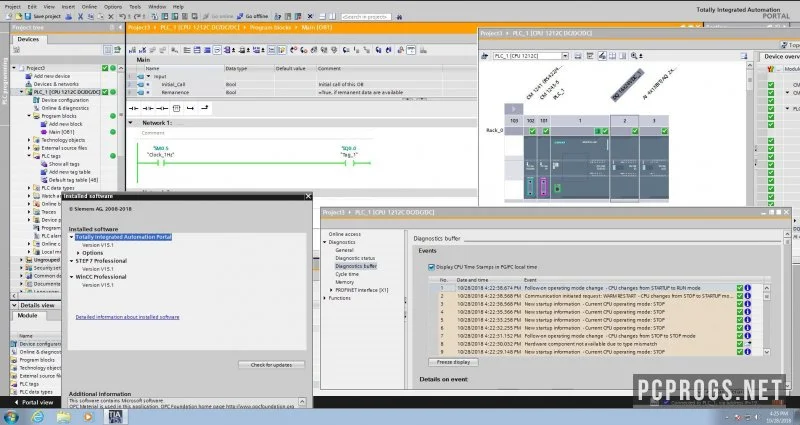
Task: Expand the Technology objects folder
Action: click(29, 140)
